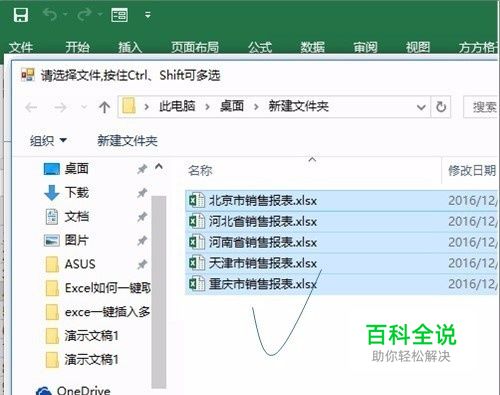
Task: Switch to the 方方格子 ribbon tab
Action: coord(478,47)
